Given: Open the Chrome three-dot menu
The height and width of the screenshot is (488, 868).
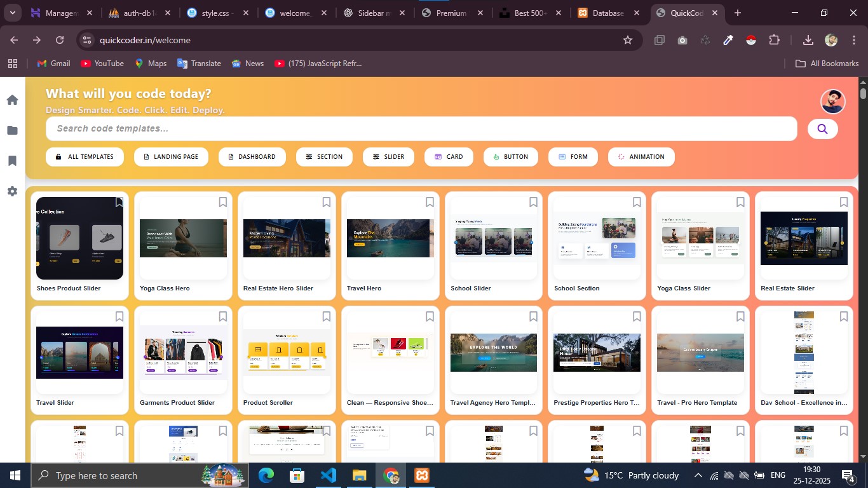Looking at the screenshot, I should pyautogui.click(x=855, y=39).
